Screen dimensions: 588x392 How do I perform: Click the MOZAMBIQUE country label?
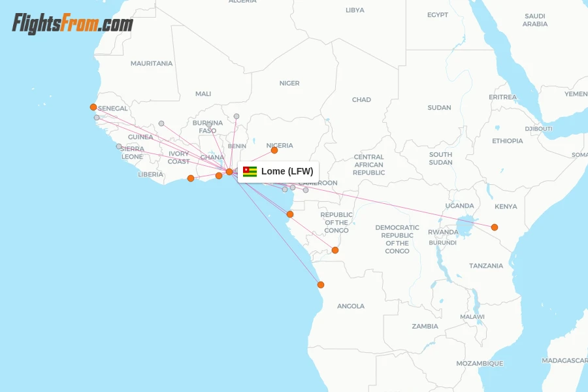480,363
